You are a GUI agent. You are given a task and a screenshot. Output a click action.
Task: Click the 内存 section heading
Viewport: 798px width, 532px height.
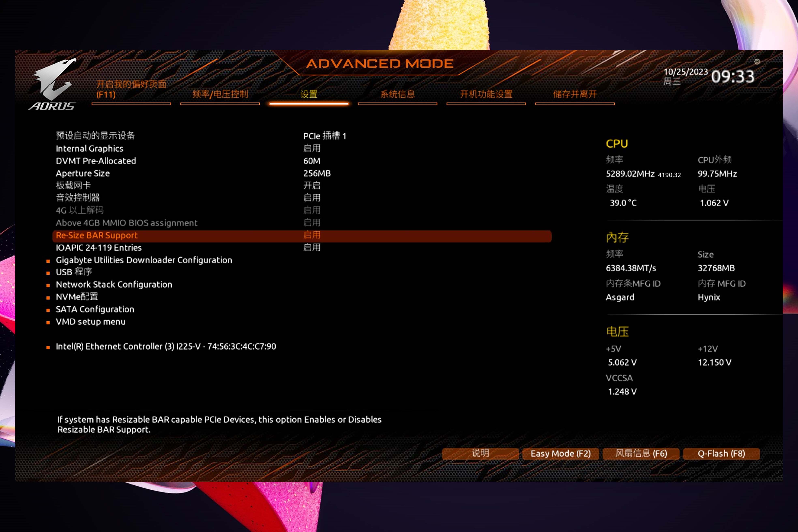point(617,237)
